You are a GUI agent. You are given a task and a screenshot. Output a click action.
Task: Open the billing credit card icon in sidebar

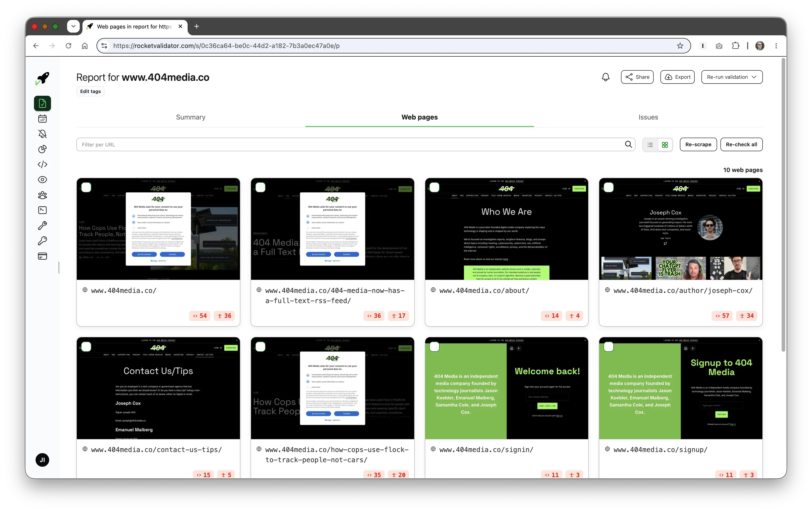(43, 256)
